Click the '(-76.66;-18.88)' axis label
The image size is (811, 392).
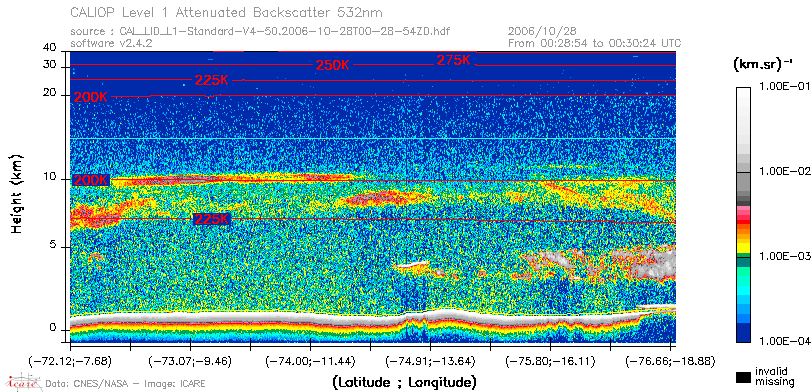(670, 361)
